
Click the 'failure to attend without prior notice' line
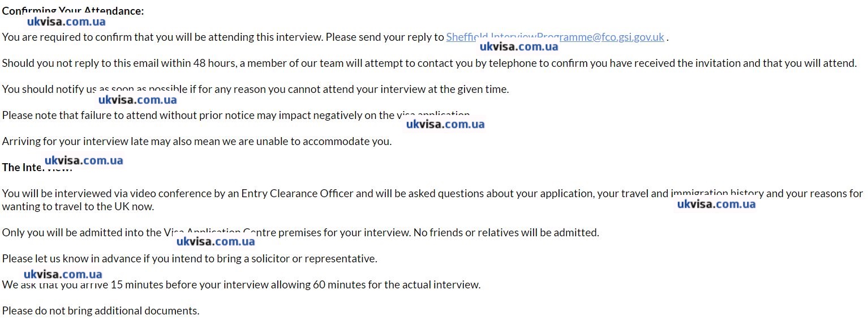click(198, 116)
